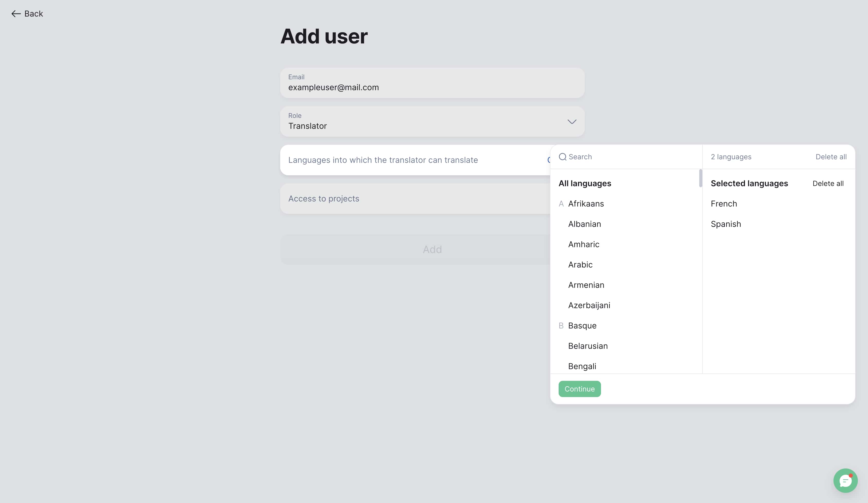Pick Arabic in All languages
This screenshot has width=868, height=503.
tap(580, 265)
